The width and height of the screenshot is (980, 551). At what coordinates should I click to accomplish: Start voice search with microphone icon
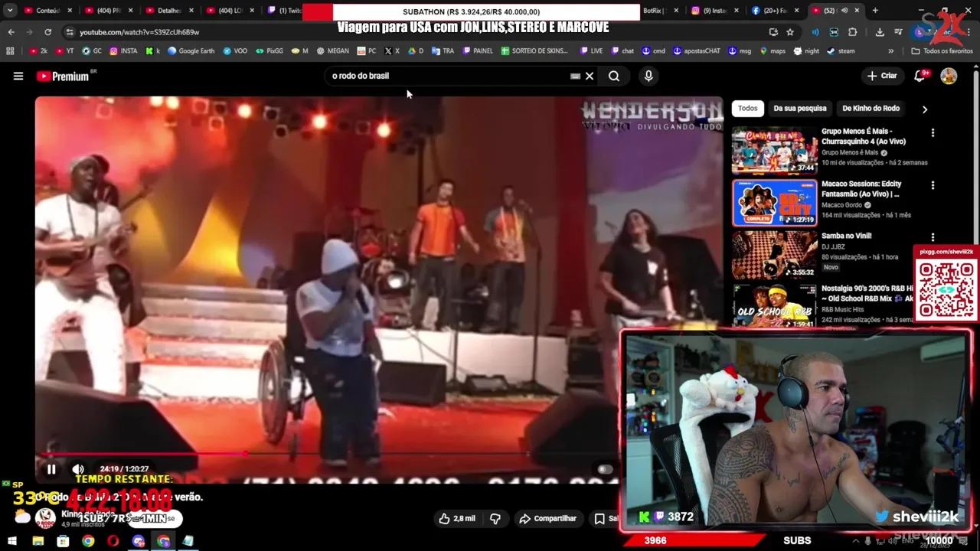[648, 76]
